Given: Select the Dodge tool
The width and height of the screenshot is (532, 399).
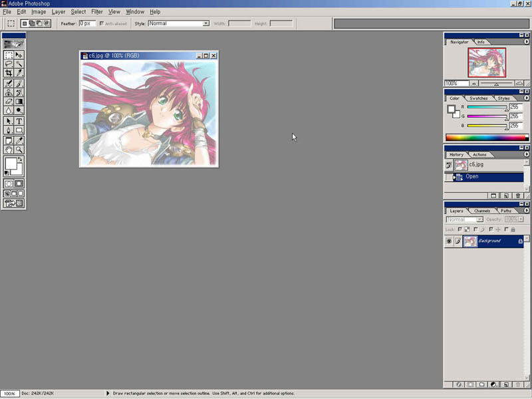Looking at the screenshot, I should [19, 110].
